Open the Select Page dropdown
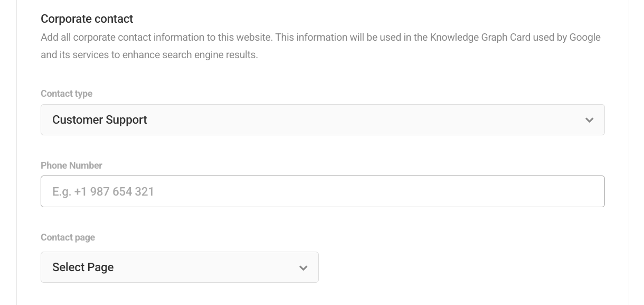The image size is (644, 305). click(179, 267)
